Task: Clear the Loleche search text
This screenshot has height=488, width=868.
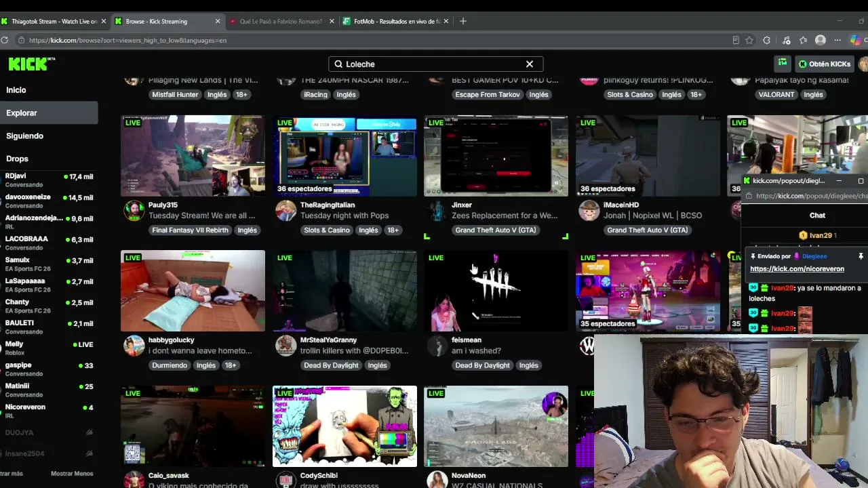Action: coord(530,64)
